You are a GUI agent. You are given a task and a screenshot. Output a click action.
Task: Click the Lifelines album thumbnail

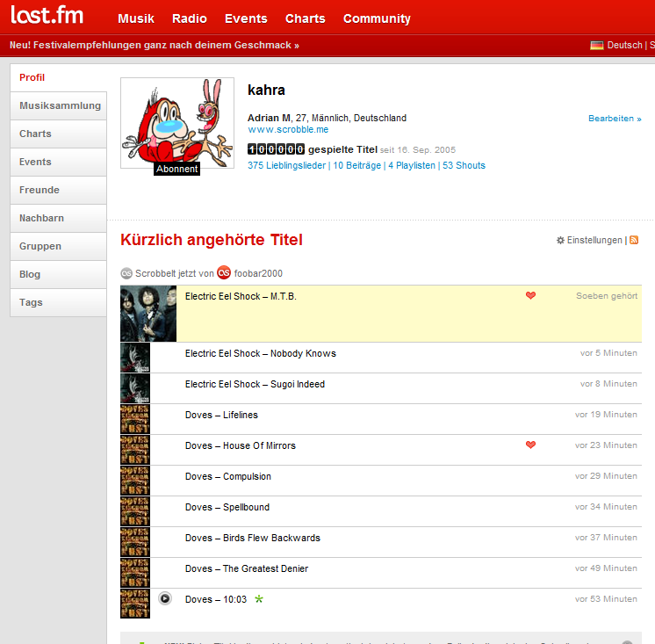click(135, 419)
